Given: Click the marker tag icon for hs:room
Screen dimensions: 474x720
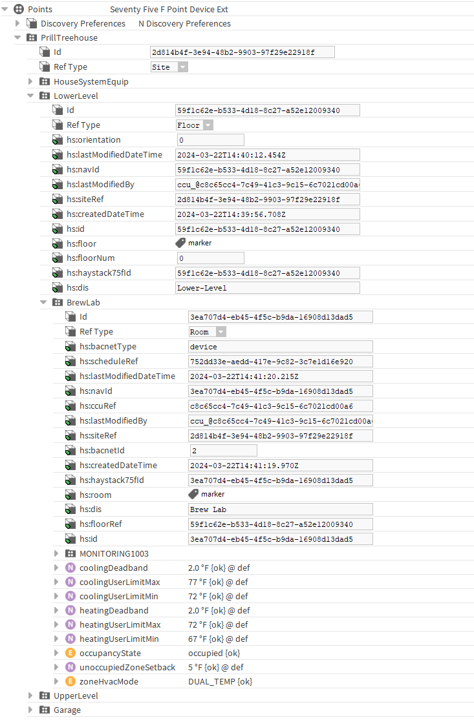Looking at the screenshot, I should click(x=193, y=494).
